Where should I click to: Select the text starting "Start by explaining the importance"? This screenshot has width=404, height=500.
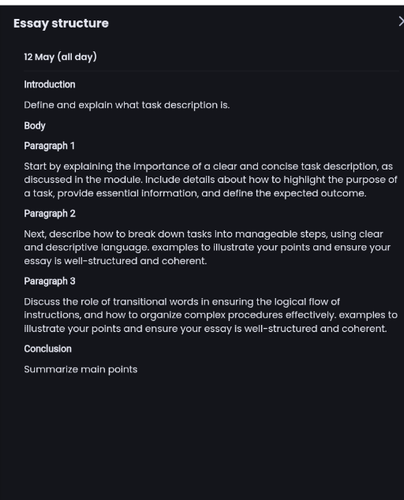tap(210, 180)
